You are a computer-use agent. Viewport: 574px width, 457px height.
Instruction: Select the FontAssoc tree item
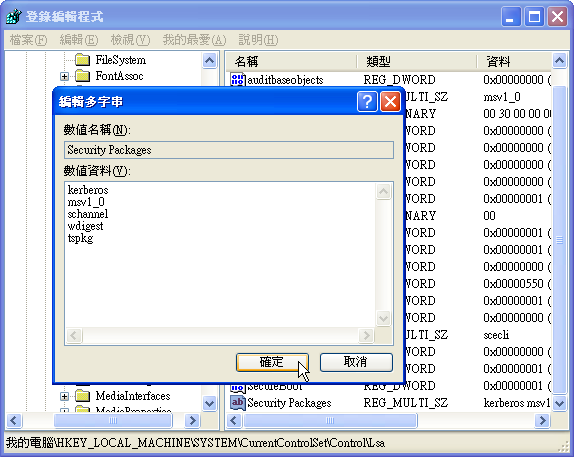coord(119,76)
